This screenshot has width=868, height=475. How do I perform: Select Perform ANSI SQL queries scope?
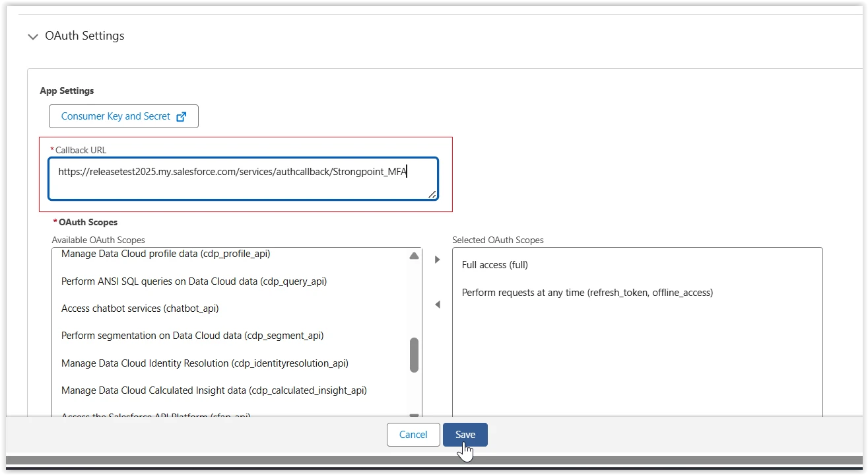pyautogui.click(x=194, y=281)
